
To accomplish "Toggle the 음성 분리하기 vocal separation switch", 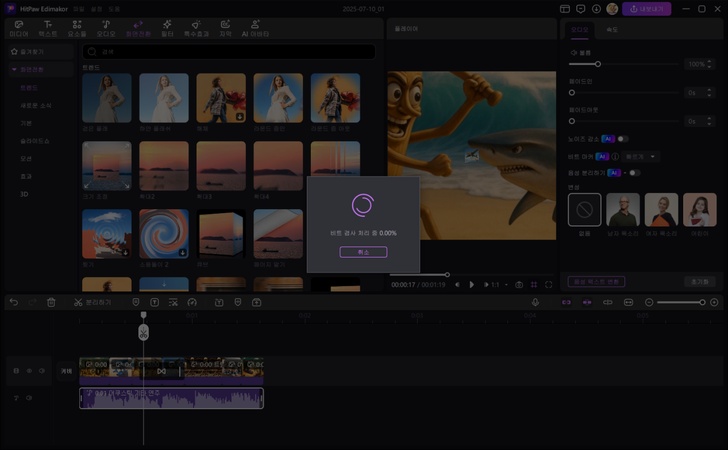I will (x=634, y=173).
